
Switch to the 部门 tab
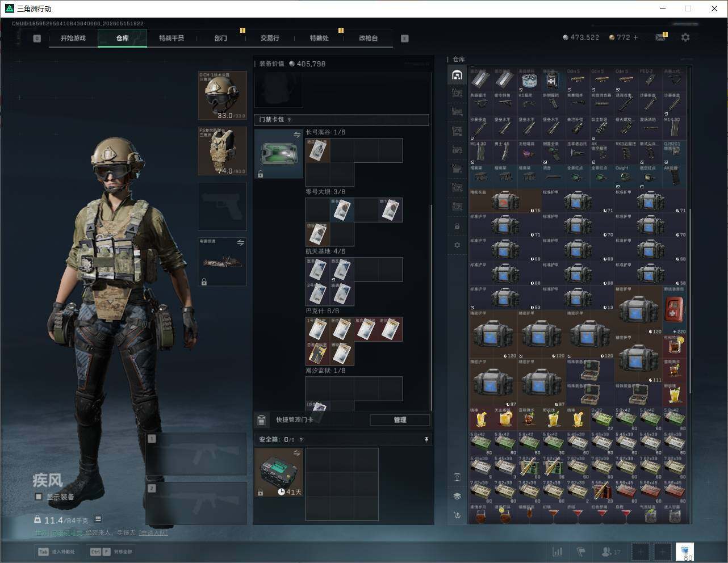[221, 38]
